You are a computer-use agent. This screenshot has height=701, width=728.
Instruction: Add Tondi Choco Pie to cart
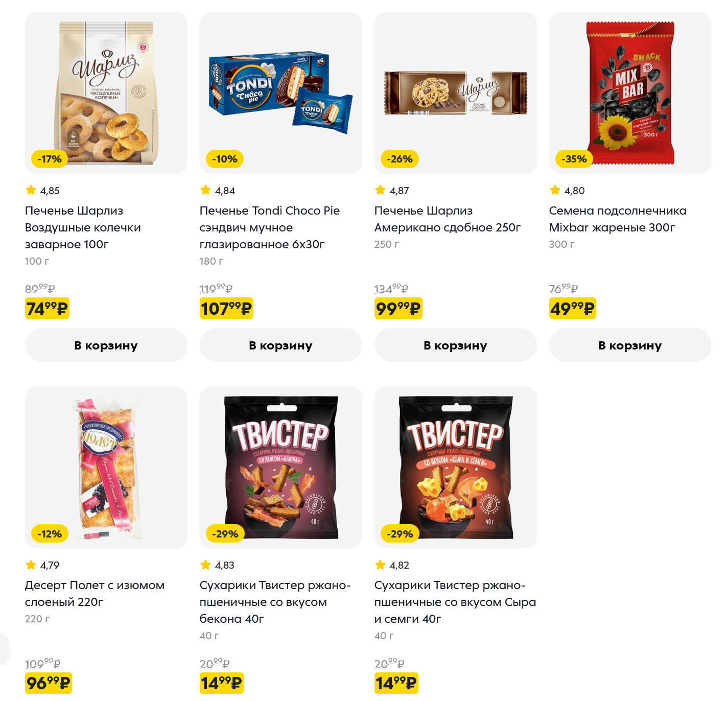(280, 345)
